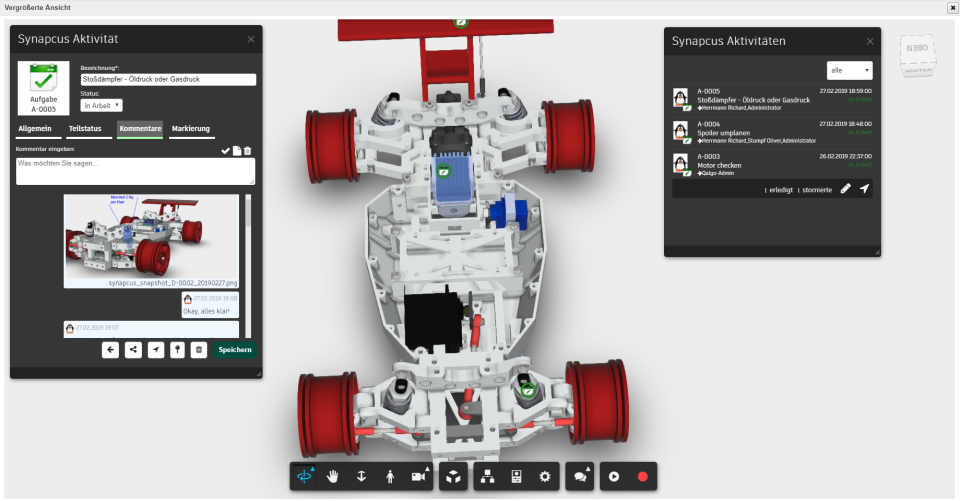Image resolution: width=960 pixels, height=501 pixels.
Task: Open the comments chat bubble tool
Action: click(580, 477)
